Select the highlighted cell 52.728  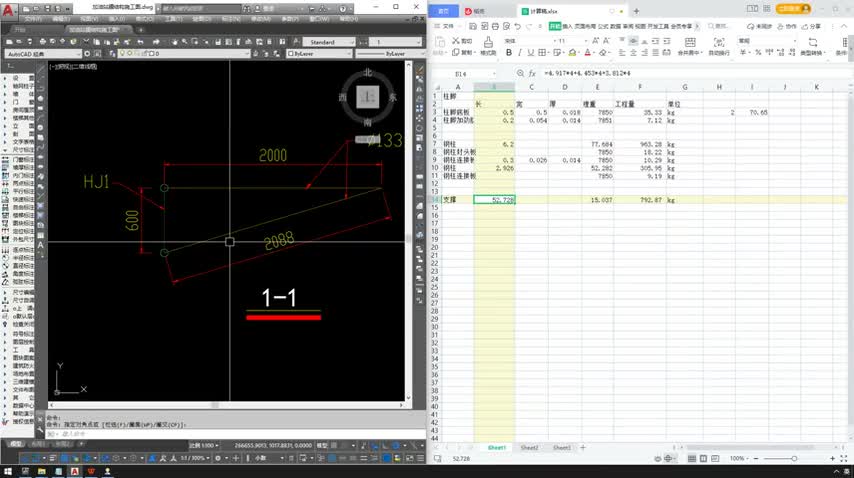(x=495, y=200)
